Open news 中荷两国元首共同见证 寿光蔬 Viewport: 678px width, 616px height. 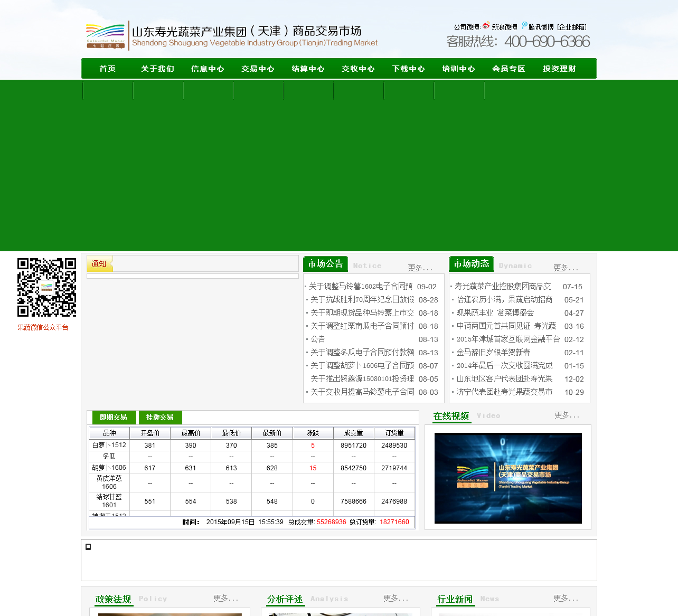click(506, 326)
